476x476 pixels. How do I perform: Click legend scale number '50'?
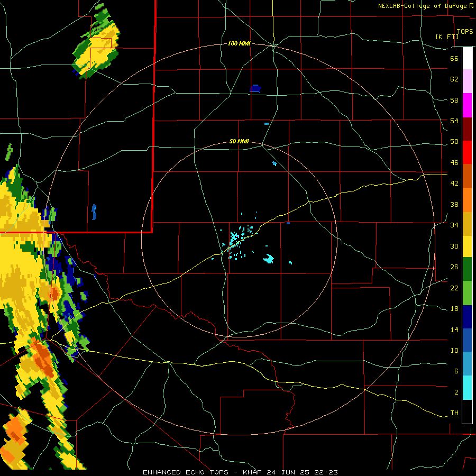[x=454, y=142]
